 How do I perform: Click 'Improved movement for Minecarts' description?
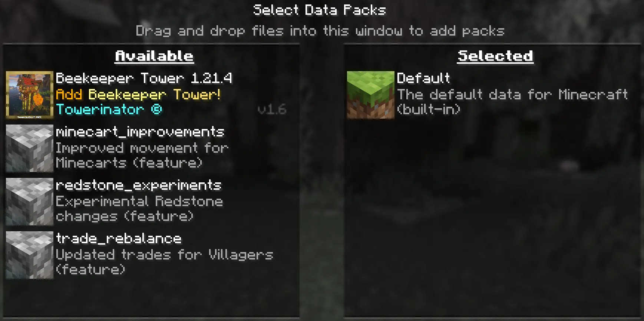[142, 155]
